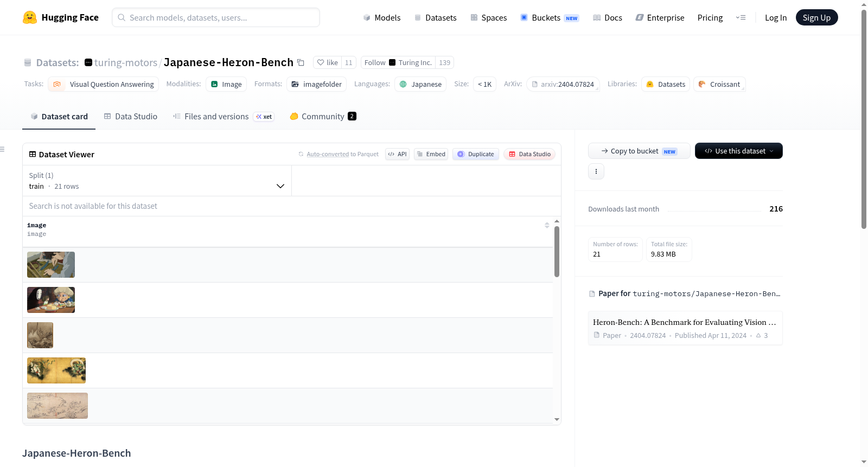Image resolution: width=868 pixels, height=467 pixels.
Task: Open the third square ink painting thumbnail
Action: point(40,335)
